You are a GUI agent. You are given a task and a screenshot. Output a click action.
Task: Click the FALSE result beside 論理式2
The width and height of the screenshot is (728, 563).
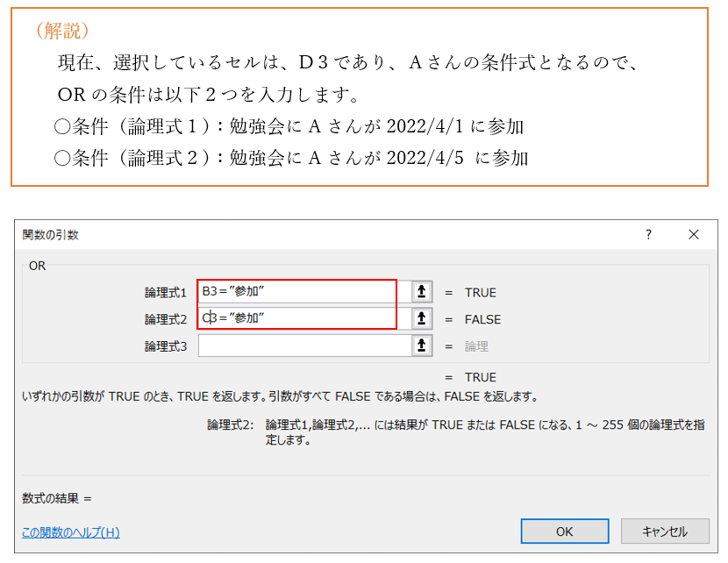point(482,319)
